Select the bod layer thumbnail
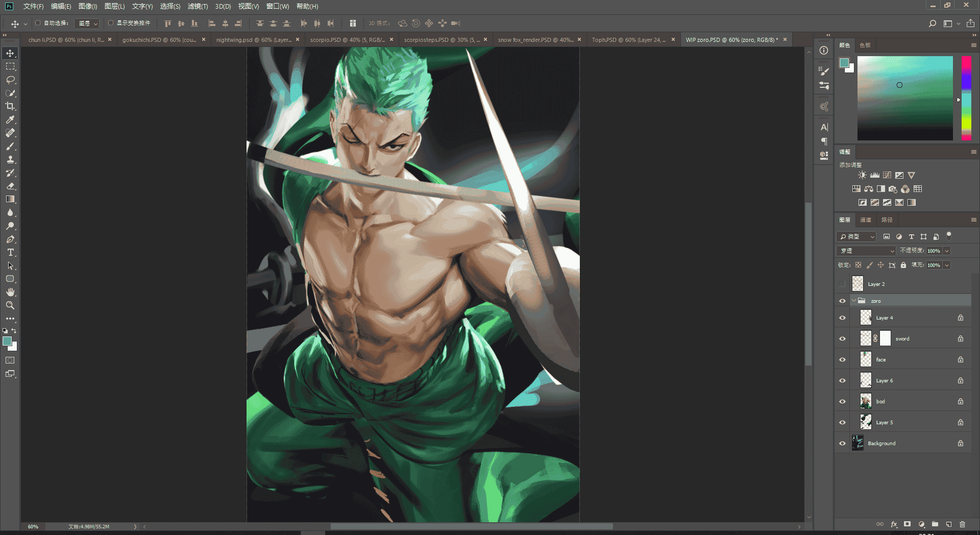 (x=866, y=401)
